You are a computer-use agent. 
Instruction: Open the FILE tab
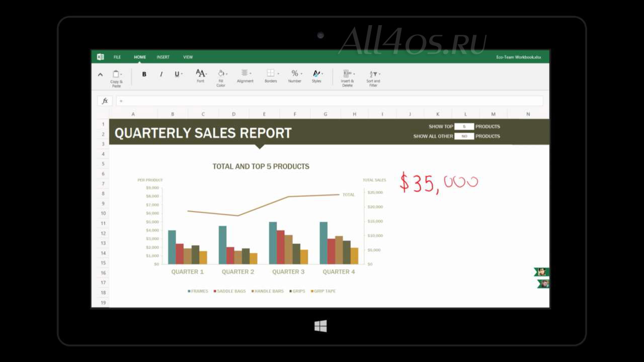pos(117,57)
